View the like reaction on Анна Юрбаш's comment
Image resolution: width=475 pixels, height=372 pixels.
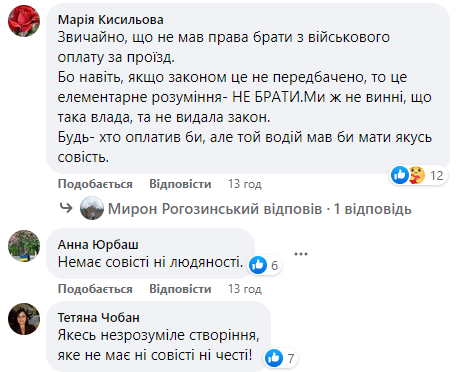click(258, 265)
